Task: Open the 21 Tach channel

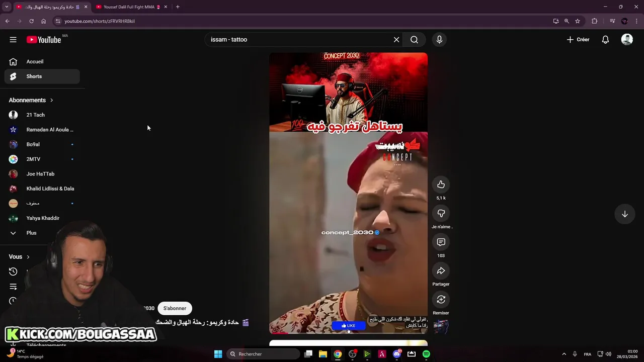Action: tap(42, 115)
